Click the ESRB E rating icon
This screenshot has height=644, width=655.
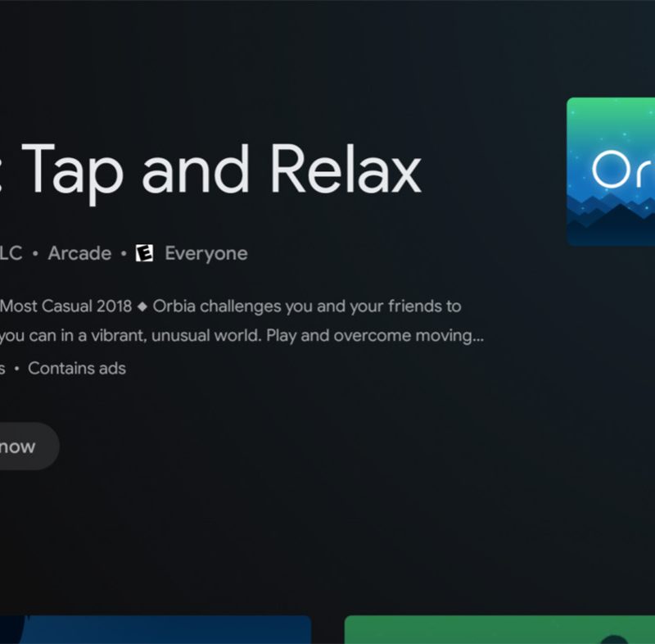[145, 253]
